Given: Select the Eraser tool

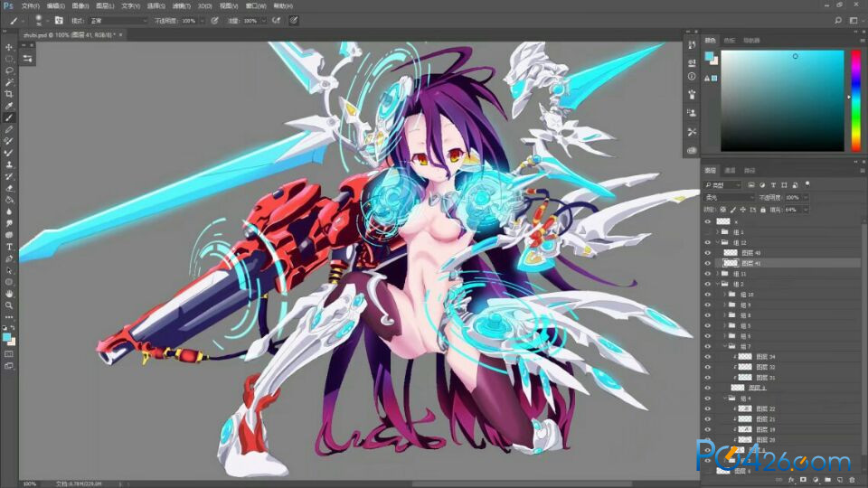Looking at the screenshot, I should pos(9,188).
